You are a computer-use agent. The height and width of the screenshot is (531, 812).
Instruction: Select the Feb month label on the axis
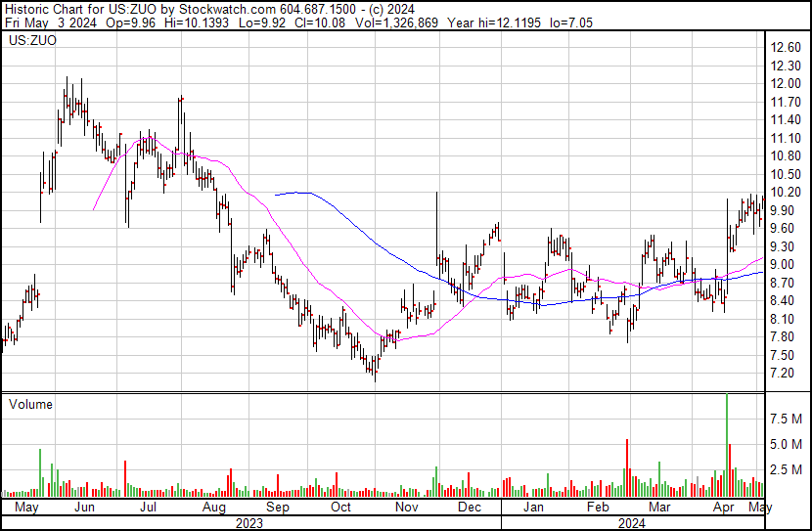coord(598,508)
